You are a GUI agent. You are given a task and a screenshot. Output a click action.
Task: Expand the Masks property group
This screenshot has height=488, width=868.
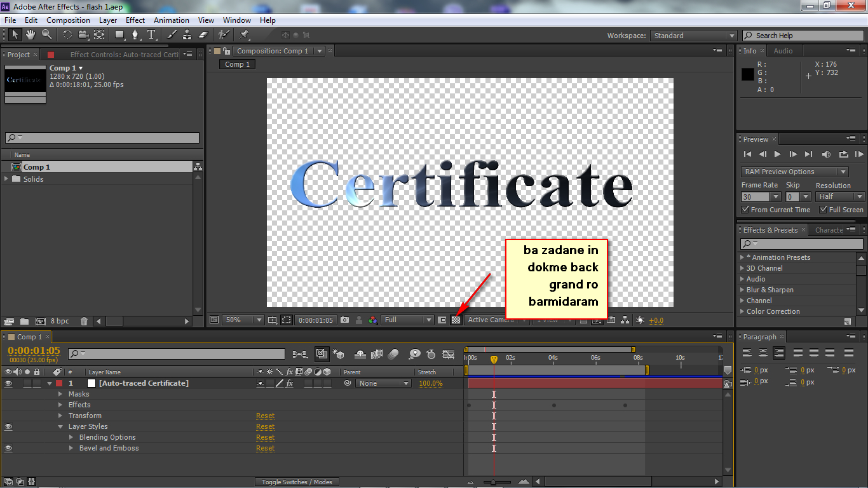point(61,394)
